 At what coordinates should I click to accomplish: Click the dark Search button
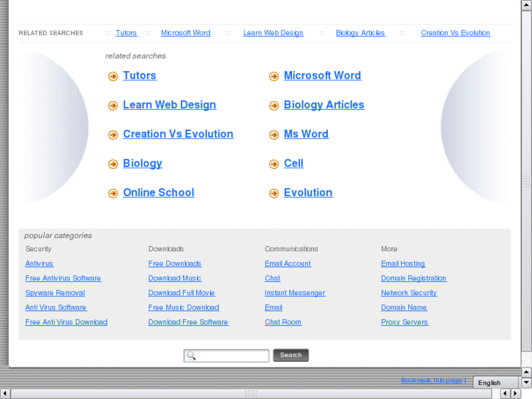(291, 355)
